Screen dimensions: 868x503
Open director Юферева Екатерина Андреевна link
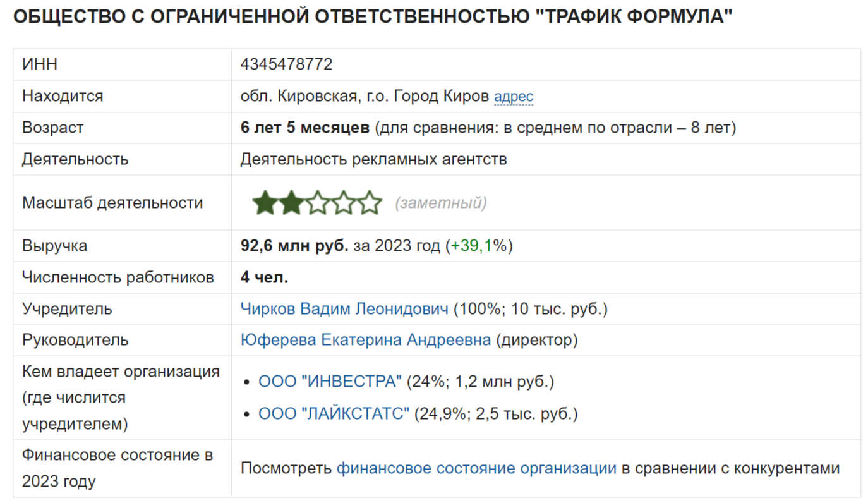(x=365, y=340)
